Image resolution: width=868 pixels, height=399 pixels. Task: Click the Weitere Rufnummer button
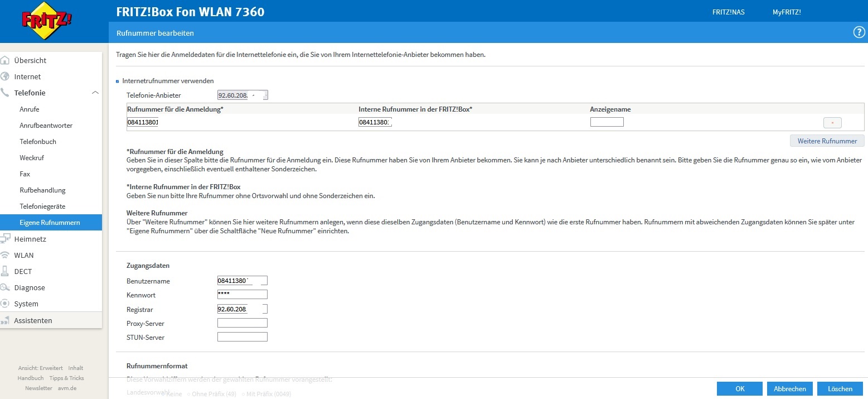[x=827, y=141]
